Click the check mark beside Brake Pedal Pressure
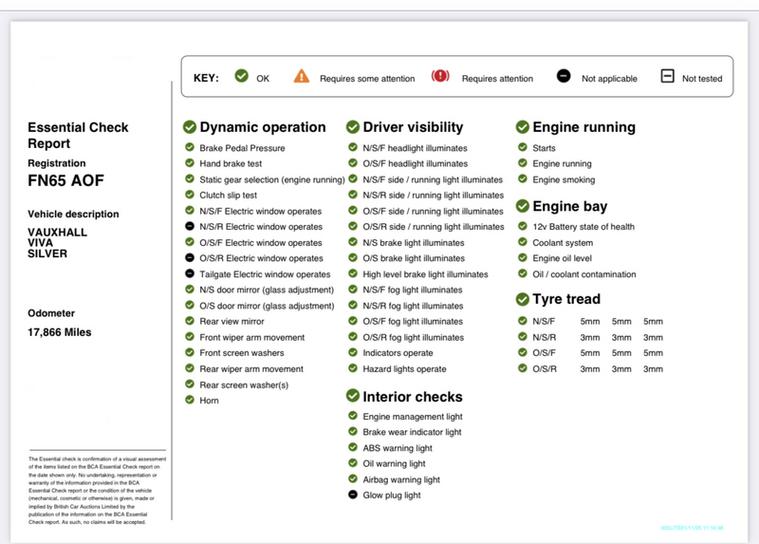This screenshot has height=544, width=759. click(x=190, y=148)
